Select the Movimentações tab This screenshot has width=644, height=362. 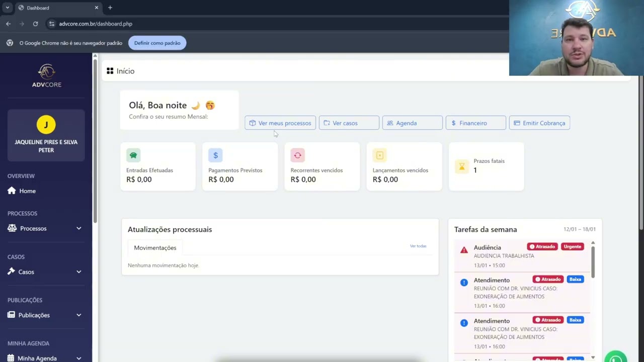coord(155,248)
